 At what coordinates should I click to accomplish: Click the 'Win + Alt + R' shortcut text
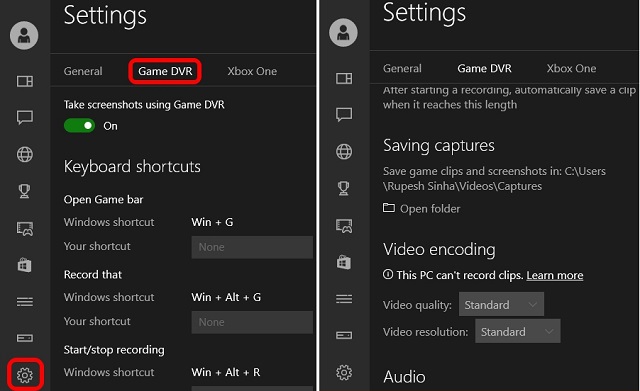(226, 372)
